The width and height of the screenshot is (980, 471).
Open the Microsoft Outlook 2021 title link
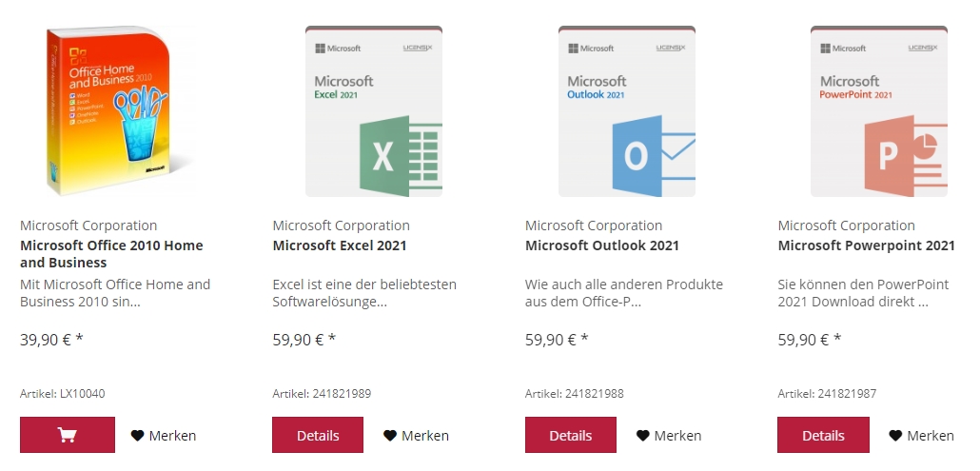(x=602, y=245)
